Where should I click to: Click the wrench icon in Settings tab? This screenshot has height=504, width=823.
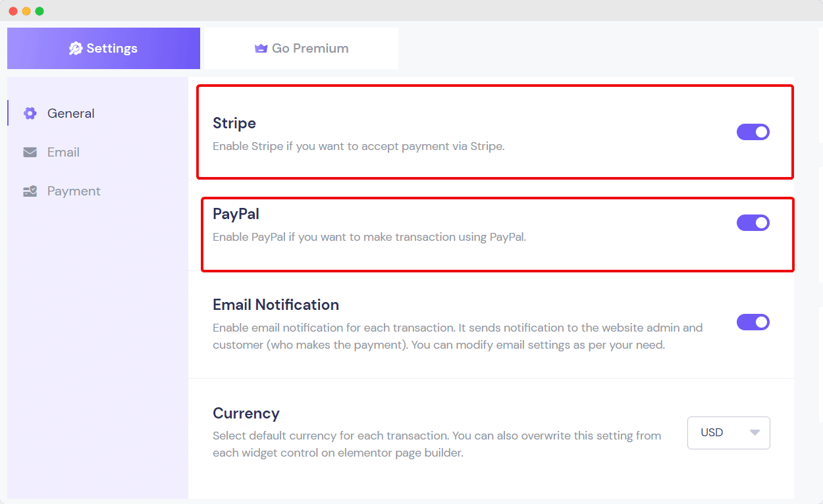click(x=76, y=48)
